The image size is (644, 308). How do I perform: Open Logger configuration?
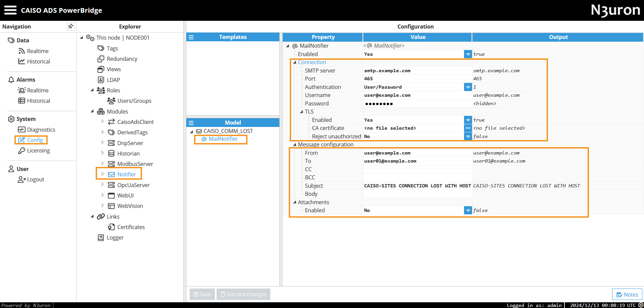(x=111, y=237)
